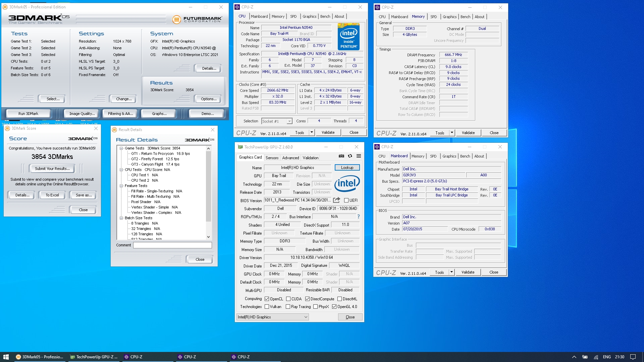This screenshot has height=362, width=644.
Task: Click the Result Details scrollbar up arrow
Action: pos(208,148)
